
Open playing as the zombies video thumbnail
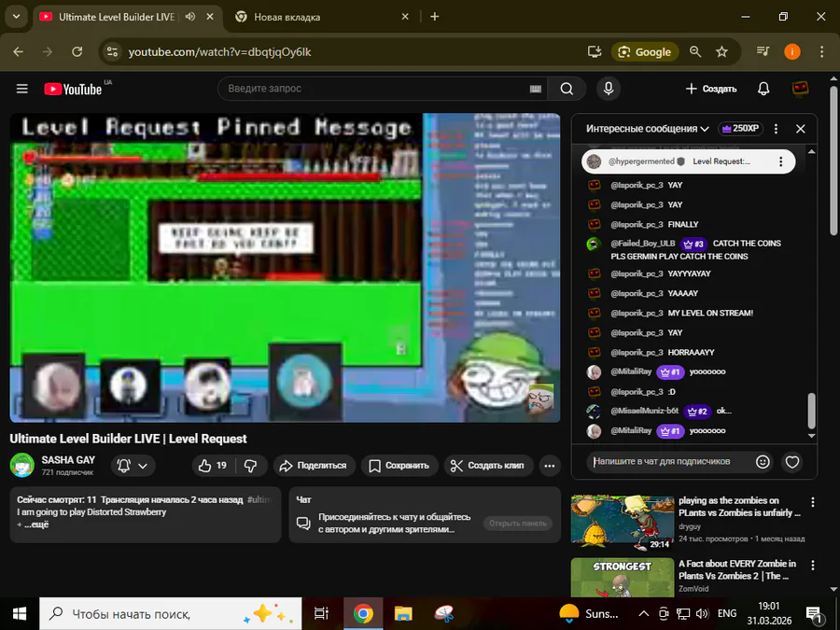623,523
